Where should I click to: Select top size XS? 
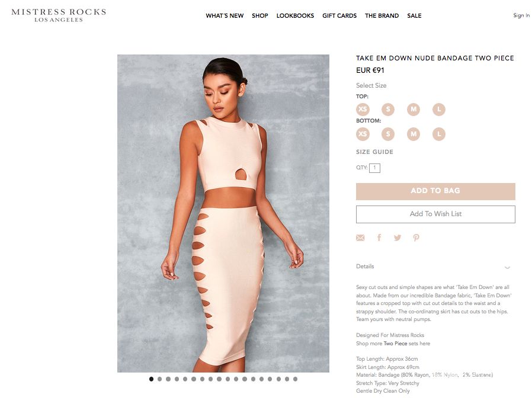(x=363, y=109)
